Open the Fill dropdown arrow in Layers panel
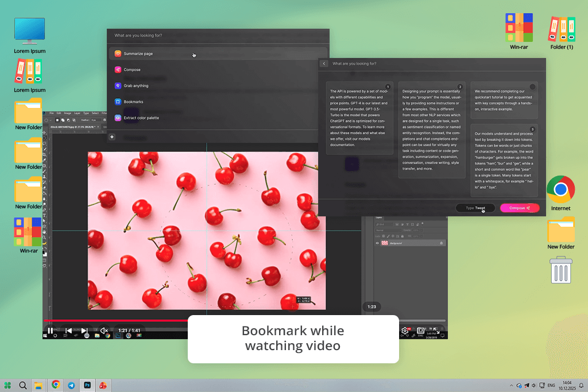The height and width of the screenshot is (392, 588). (421, 236)
